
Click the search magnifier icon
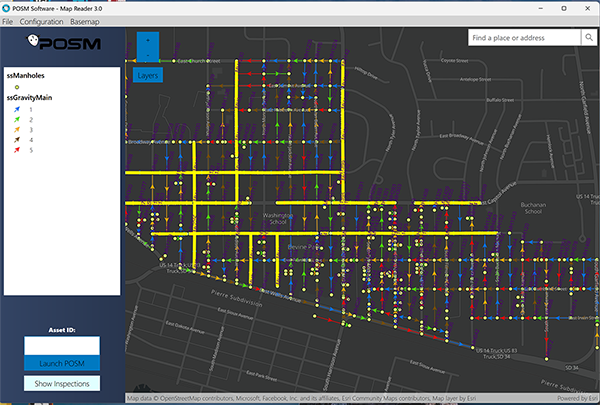click(x=588, y=37)
